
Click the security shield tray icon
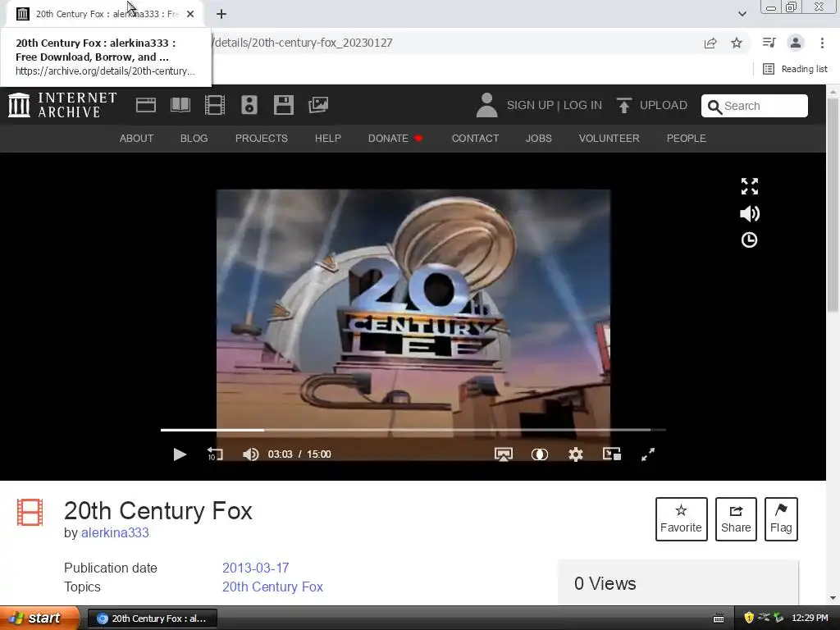click(x=748, y=618)
